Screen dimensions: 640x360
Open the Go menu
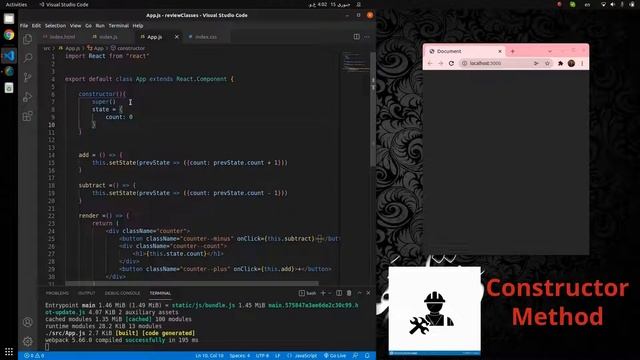pos(88,26)
